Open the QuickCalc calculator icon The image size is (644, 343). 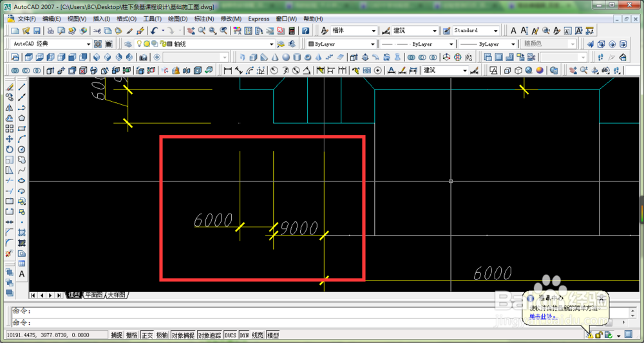tap(292, 31)
